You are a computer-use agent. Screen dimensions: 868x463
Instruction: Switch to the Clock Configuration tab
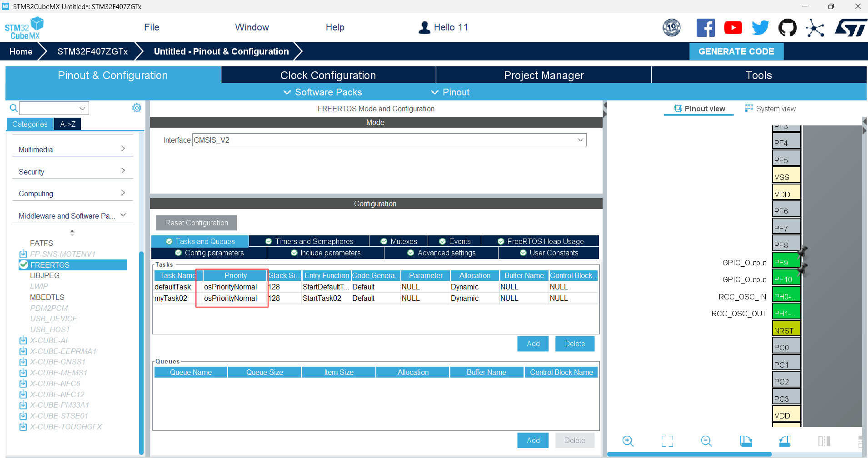tap(328, 75)
